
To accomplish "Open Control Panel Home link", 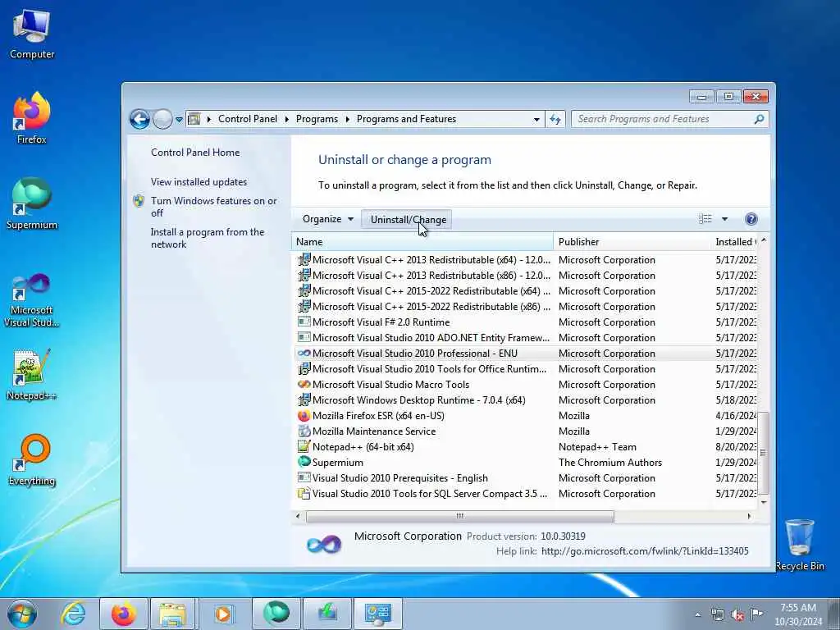I will click(x=195, y=152).
